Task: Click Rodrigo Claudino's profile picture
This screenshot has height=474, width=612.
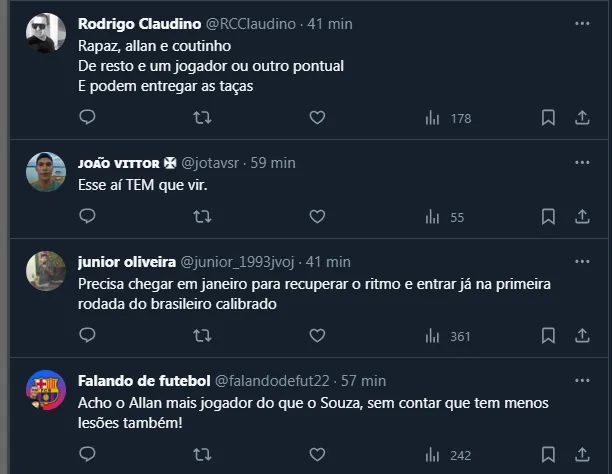Action: [x=46, y=35]
